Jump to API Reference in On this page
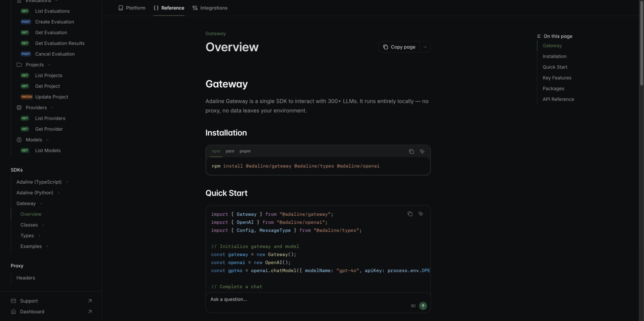Viewport: 644px width, 321px height. point(558,100)
